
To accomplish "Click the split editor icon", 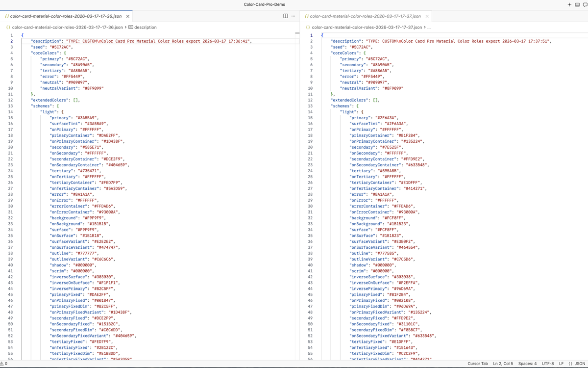I will coord(285,16).
